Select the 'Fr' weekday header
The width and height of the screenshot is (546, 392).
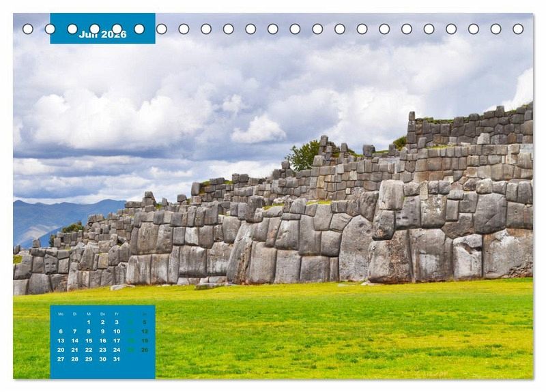click(117, 314)
